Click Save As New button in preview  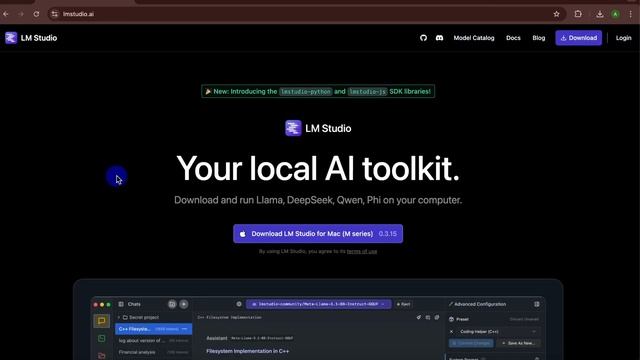pyautogui.click(x=518, y=343)
